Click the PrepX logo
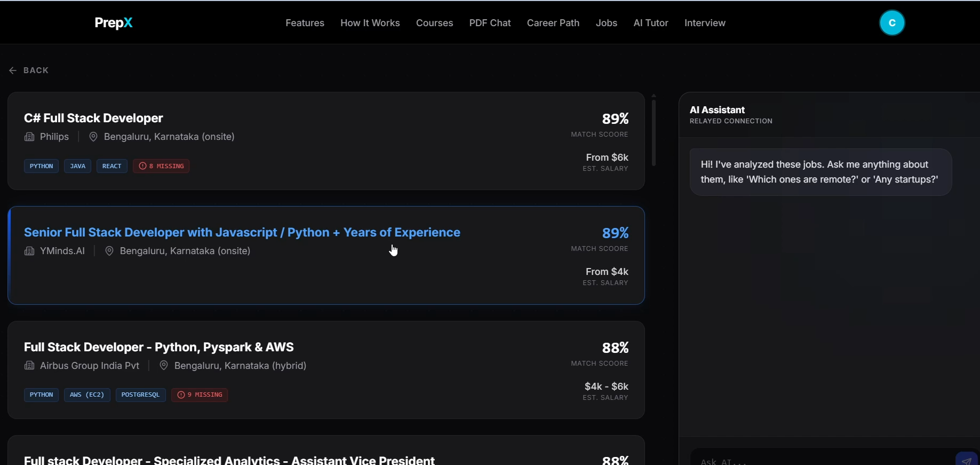 113,23
